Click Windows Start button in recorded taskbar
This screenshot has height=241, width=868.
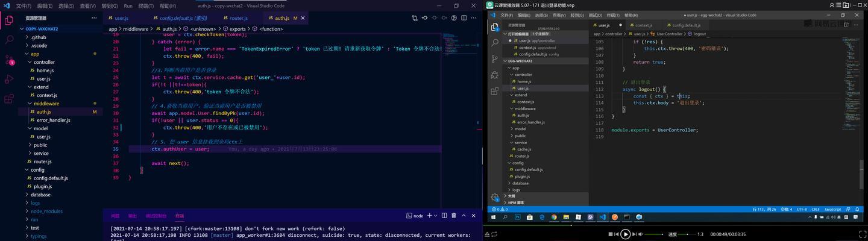pos(494,217)
